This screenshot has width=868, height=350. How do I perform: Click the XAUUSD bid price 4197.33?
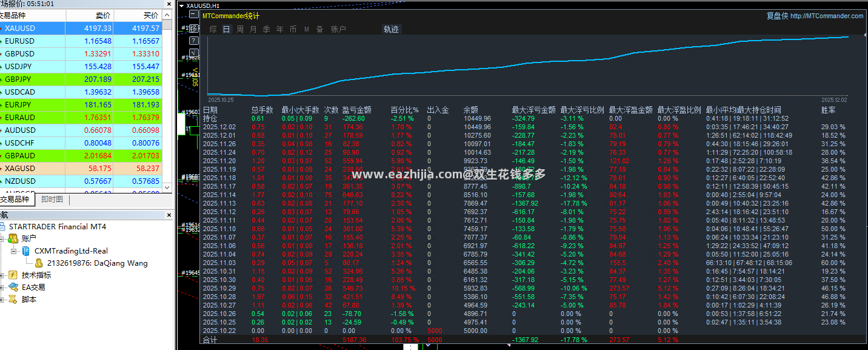[x=98, y=29]
